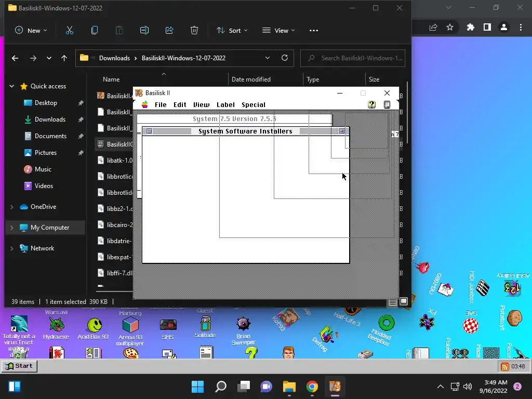Delete the selected file using trash icon
Image resolution: width=532 pixels, height=399 pixels.
(194, 30)
